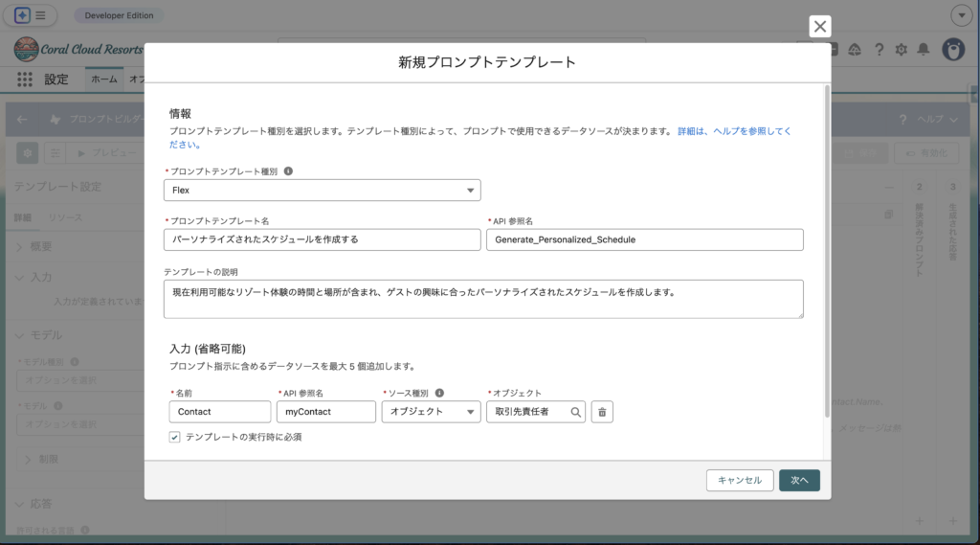Toggle テンプレートの実行時に必須 checkbox
The width and height of the screenshot is (980, 545).
(175, 437)
